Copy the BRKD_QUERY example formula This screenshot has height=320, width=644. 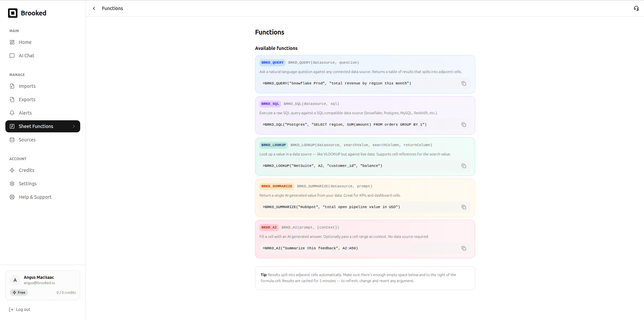(x=464, y=83)
